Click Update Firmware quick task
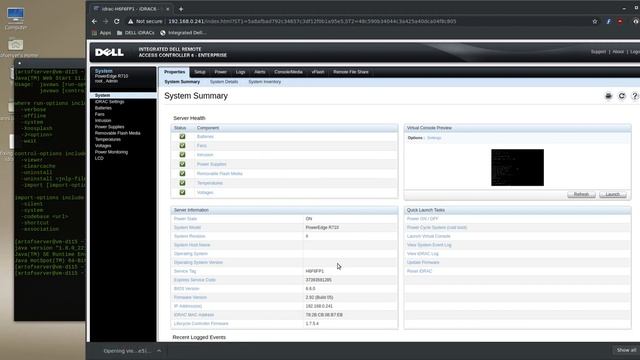Image resolution: width=640 pixels, height=360 pixels. [423, 262]
